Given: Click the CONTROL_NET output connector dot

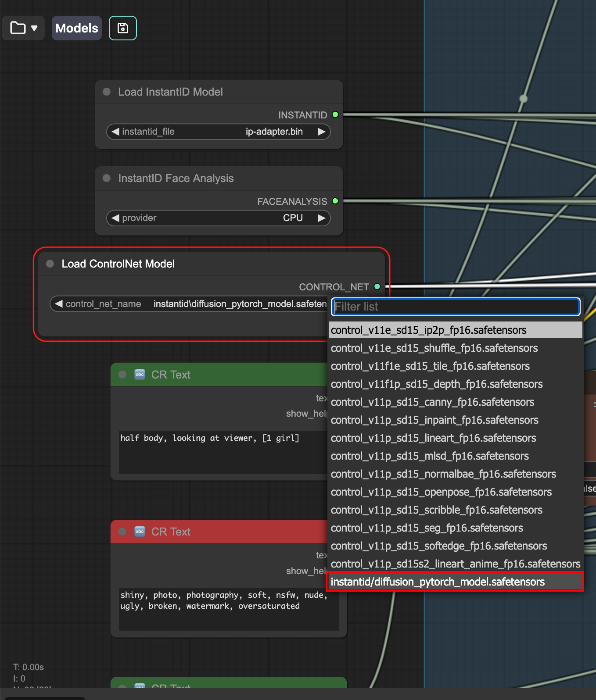Looking at the screenshot, I should click(x=377, y=287).
